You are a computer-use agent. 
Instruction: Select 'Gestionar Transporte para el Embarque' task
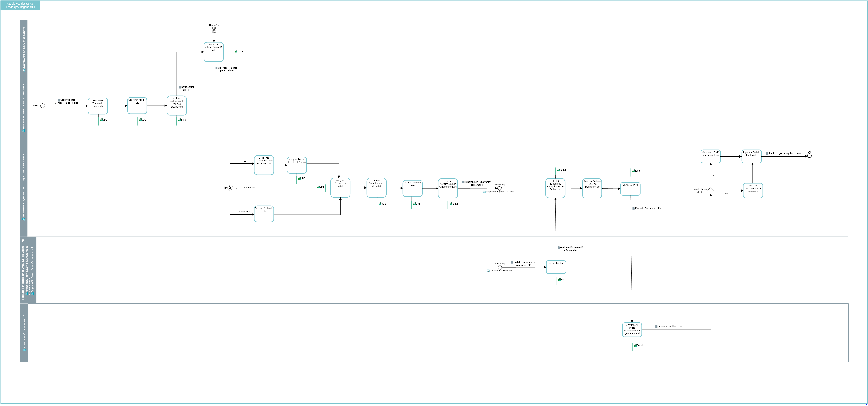click(x=264, y=165)
